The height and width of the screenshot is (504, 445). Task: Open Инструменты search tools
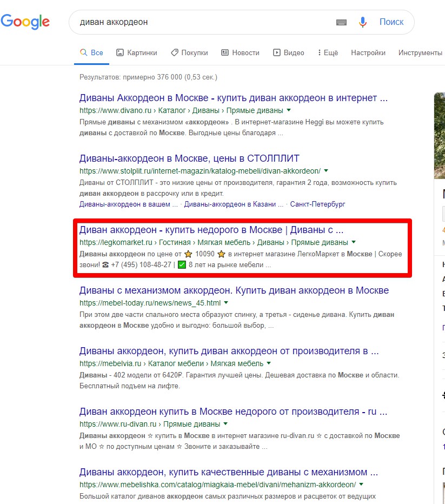tap(420, 52)
